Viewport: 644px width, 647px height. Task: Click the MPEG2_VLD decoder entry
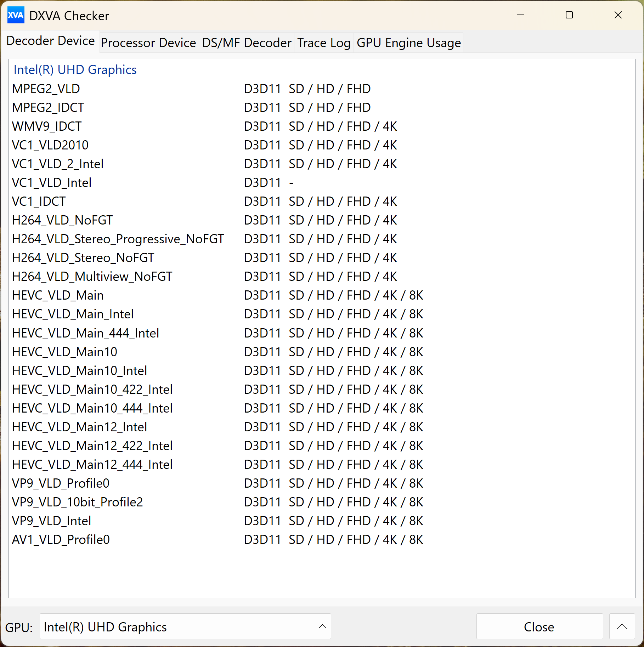tap(46, 89)
